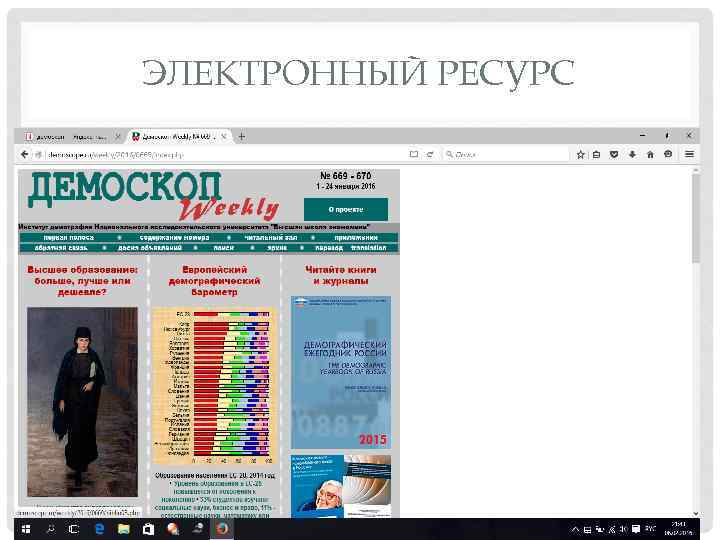Screen dimensions: 720x540
Task: Open перевод link in site navigation
Action: 329,248
